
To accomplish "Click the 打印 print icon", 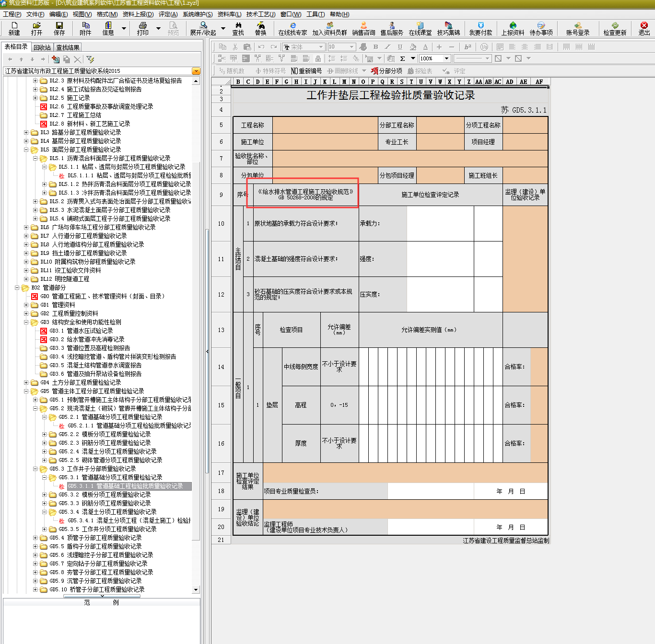I will click(x=142, y=28).
